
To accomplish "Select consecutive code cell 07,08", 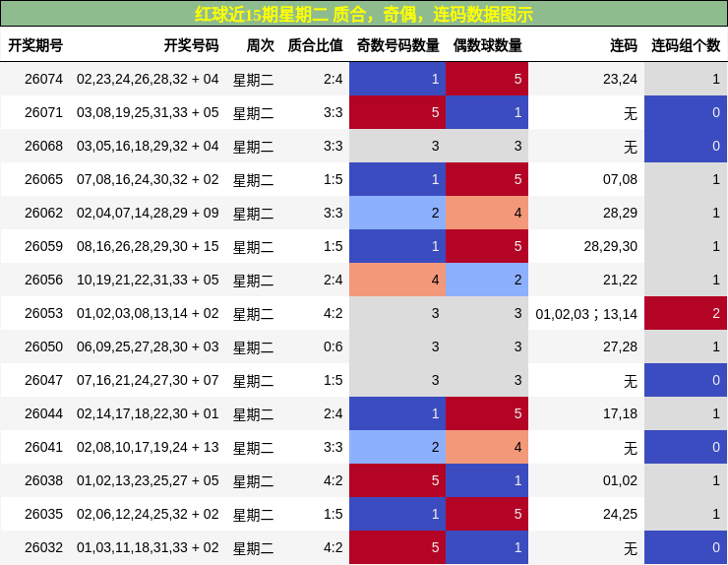I will [620, 179].
